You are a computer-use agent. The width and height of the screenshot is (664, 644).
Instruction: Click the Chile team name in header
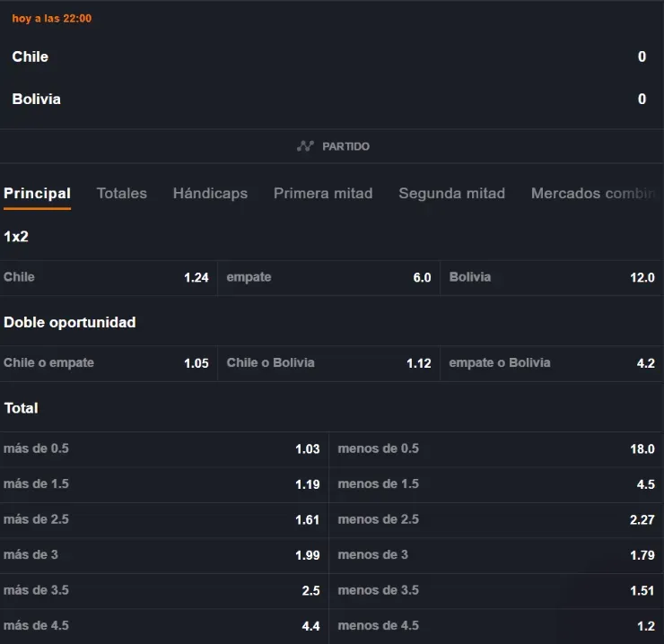click(x=31, y=57)
